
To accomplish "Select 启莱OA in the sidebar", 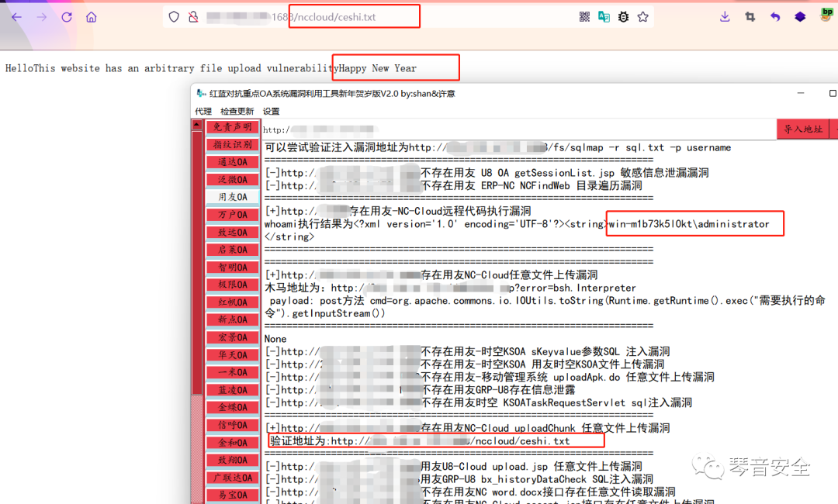I will pyautogui.click(x=233, y=250).
